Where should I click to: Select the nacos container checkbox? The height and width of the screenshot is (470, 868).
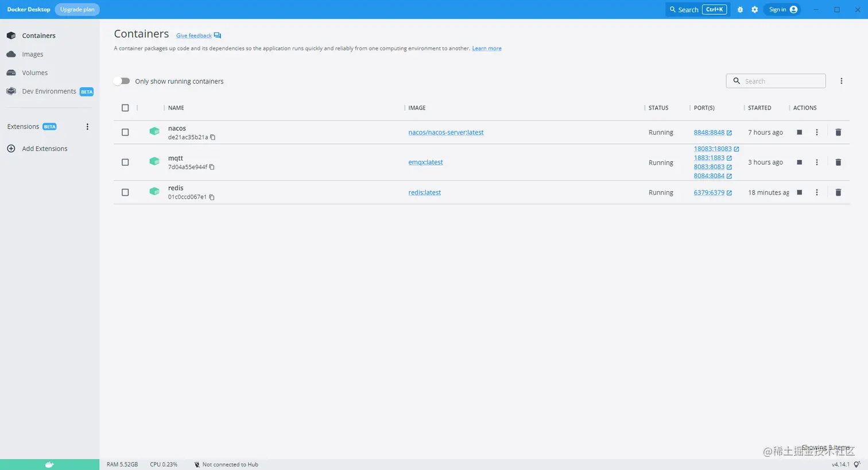tap(125, 133)
